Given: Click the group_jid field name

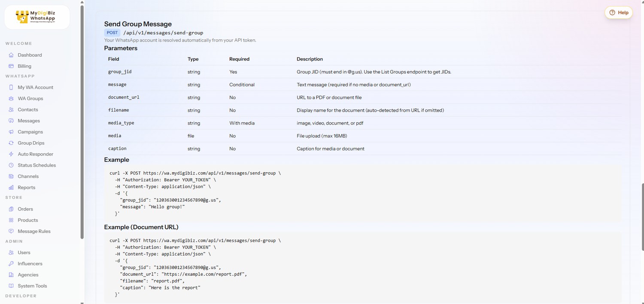Looking at the screenshot, I should coord(120,72).
